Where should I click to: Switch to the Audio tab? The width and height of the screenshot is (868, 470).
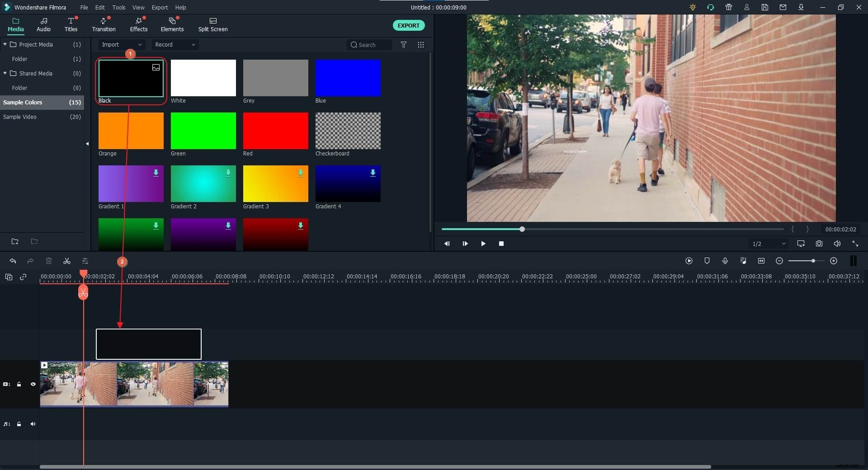pos(43,25)
